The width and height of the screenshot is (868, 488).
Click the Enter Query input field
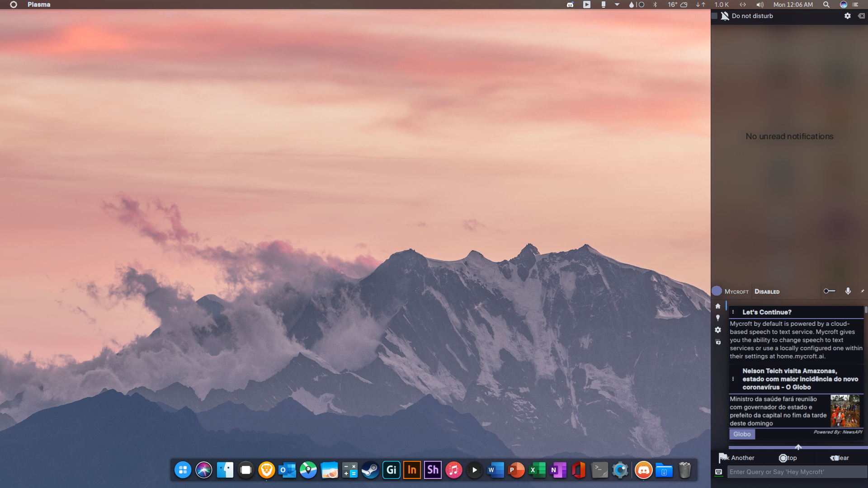pyautogui.click(x=796, y=472)
